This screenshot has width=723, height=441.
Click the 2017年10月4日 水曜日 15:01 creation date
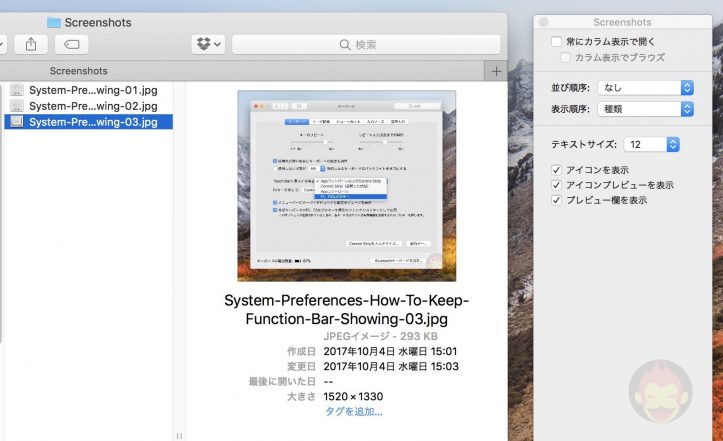point(391,352)
